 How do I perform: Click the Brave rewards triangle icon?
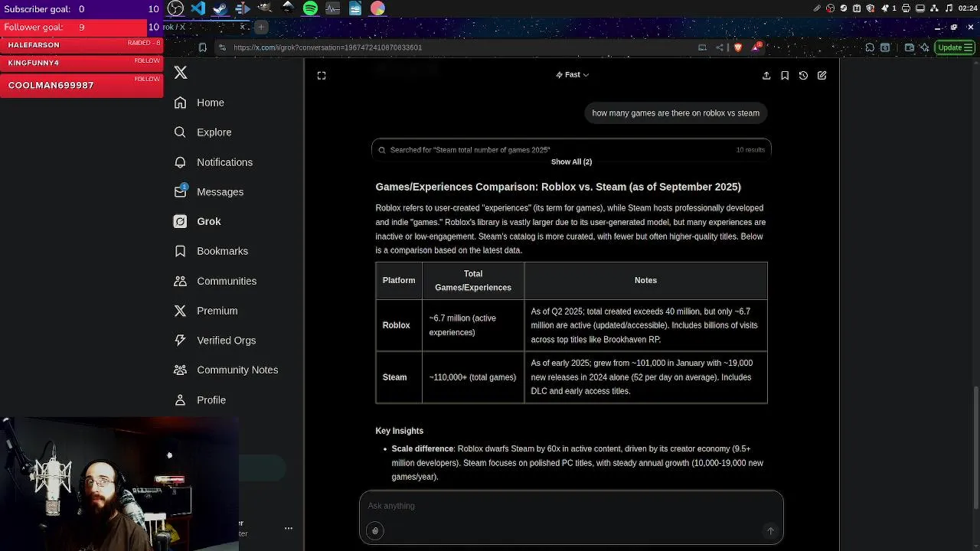pos(756,47)
